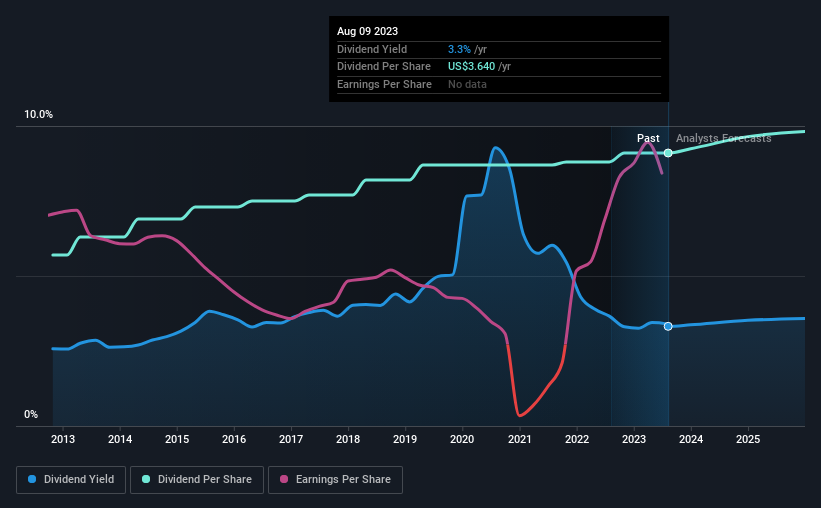The height and width of the screenshot is (508, 821).
Task: Click the US$3.640 dividend per share value
Action: (x=471, y=67)
